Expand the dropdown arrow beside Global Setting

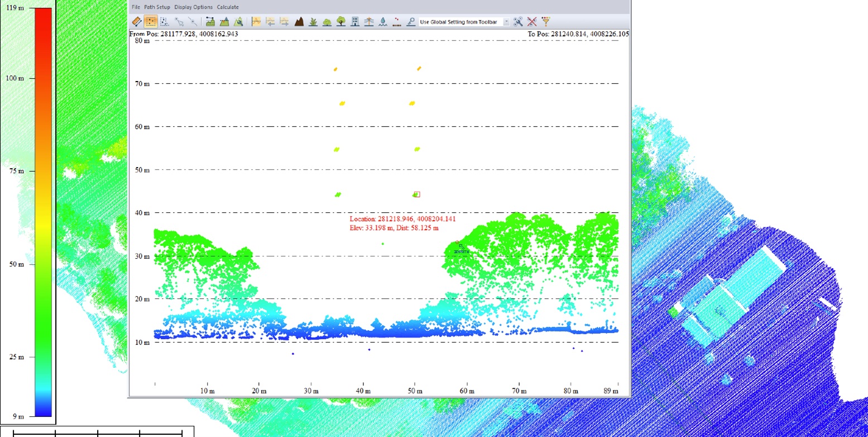click(x=506, y=22)
